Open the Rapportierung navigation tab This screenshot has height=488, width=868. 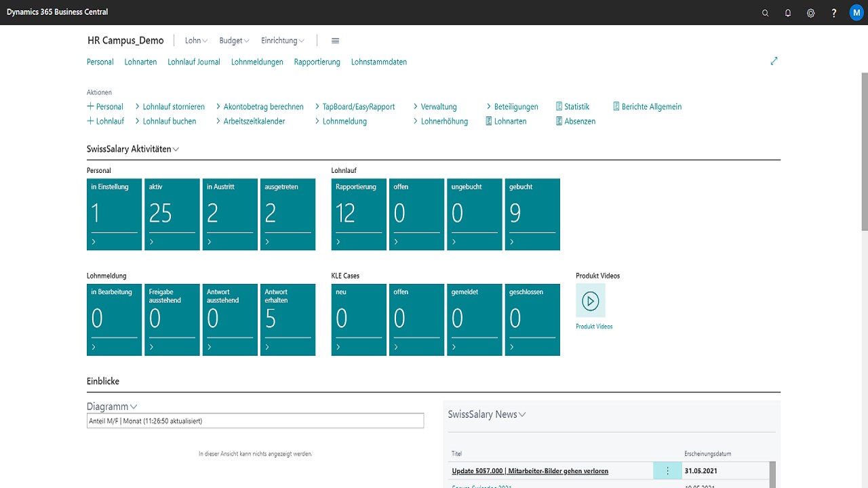(317, 62)
